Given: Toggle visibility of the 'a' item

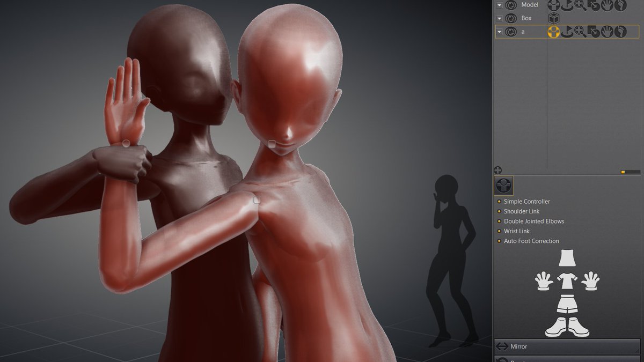Looking at the screenshot, I should (x=511, y=32).
